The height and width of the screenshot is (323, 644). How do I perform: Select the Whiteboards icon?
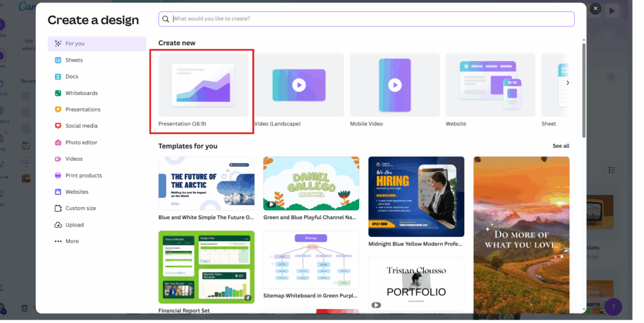(58, 93)
